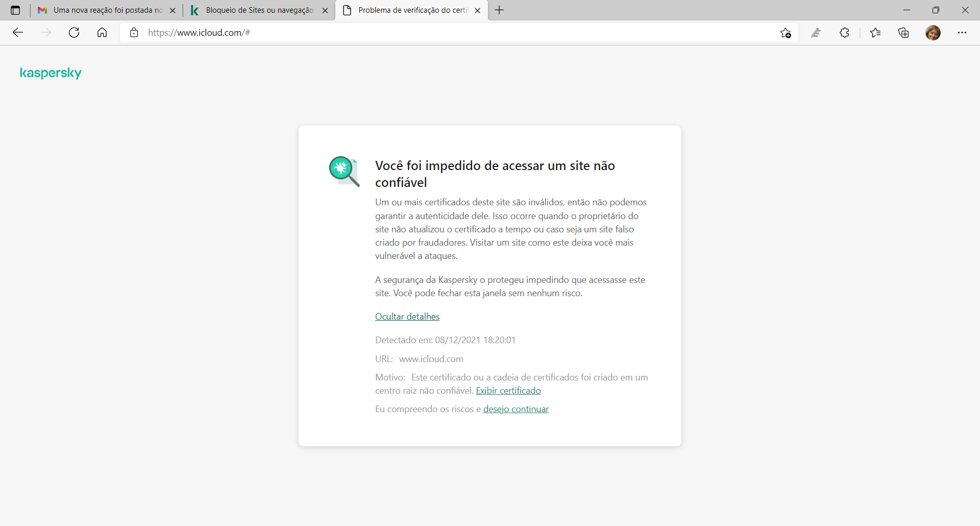Click the 'Motivo: Este certificado ou a cadeia' text
This screenshot has width=980, height=526.
coord(511,384)
